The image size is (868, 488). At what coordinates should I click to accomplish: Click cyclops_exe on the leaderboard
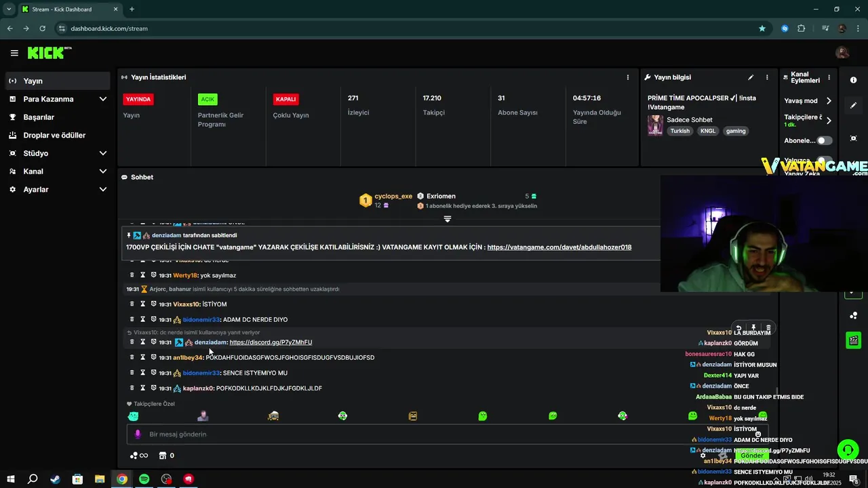[393, 196]
